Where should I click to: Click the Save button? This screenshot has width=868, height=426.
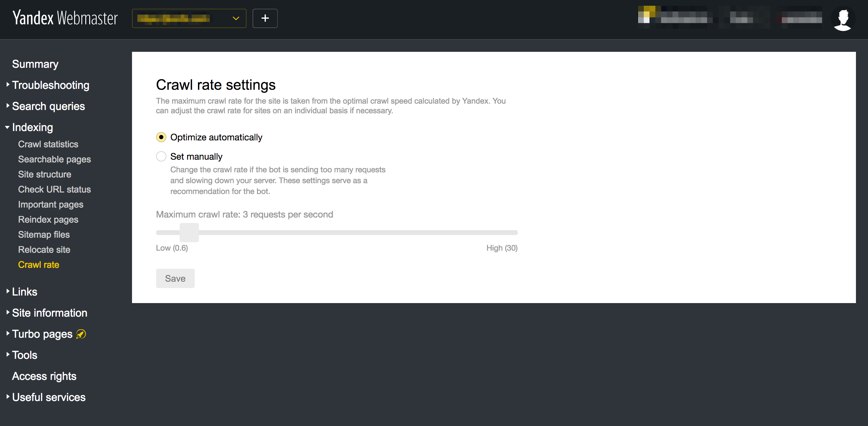[175, 278]
